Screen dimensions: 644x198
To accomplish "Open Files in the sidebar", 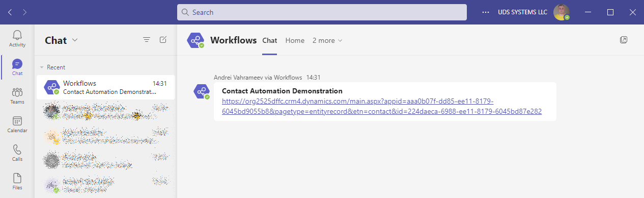I will (x=17, y=181).
